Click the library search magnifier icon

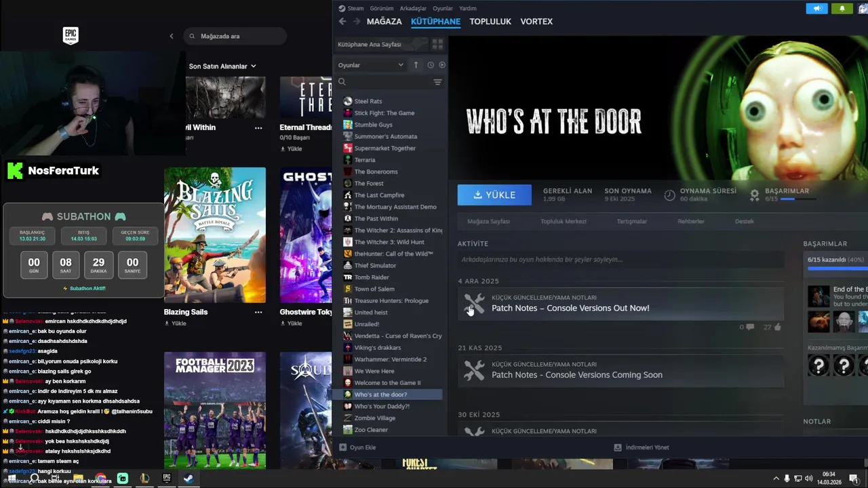coord(342,82)
